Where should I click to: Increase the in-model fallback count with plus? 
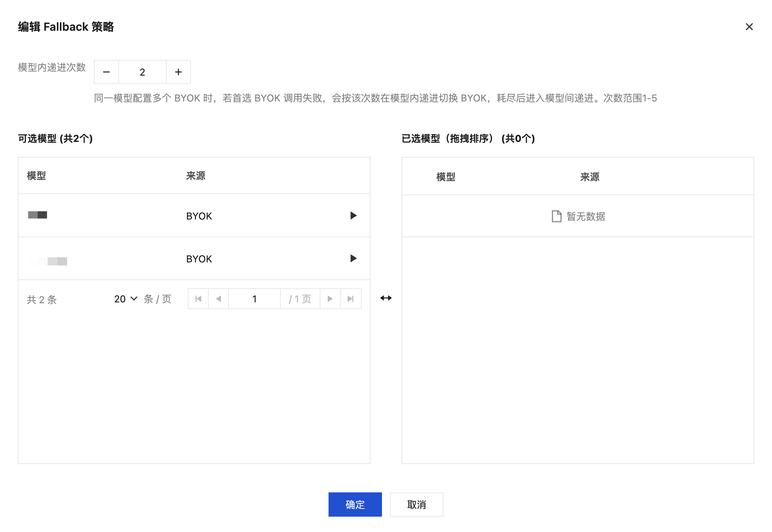click(x=178, y=72)
